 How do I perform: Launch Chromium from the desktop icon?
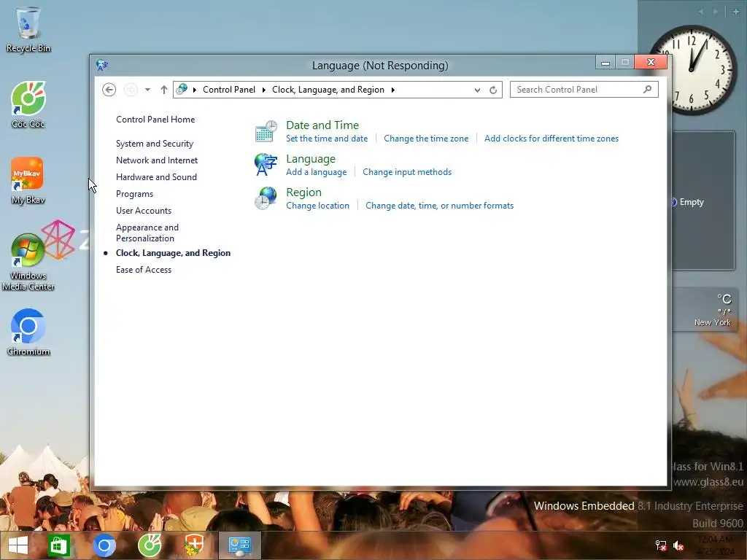click(x=28, y=332)
